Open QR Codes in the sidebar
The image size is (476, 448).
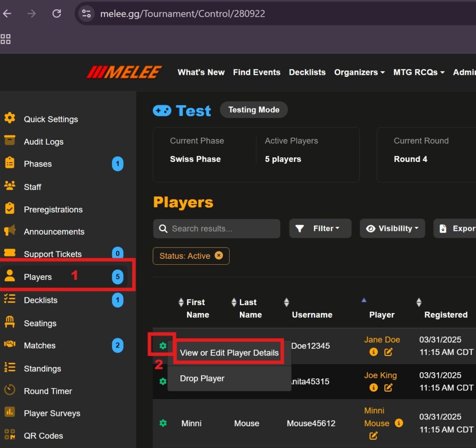[x=43, y=435]
